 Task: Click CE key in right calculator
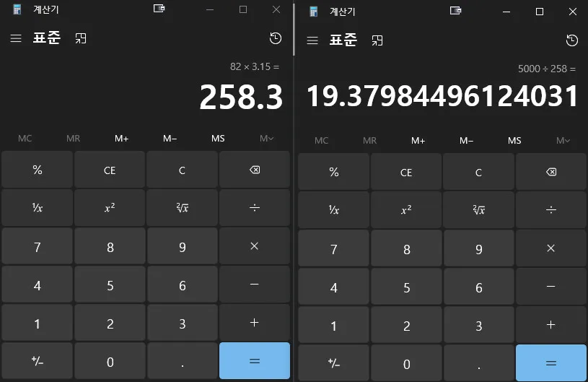[406, 173]
